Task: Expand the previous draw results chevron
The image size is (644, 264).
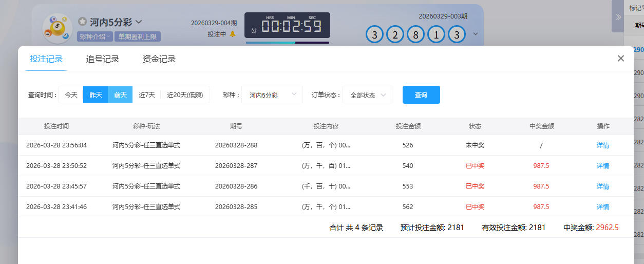Action: [476, 34]
